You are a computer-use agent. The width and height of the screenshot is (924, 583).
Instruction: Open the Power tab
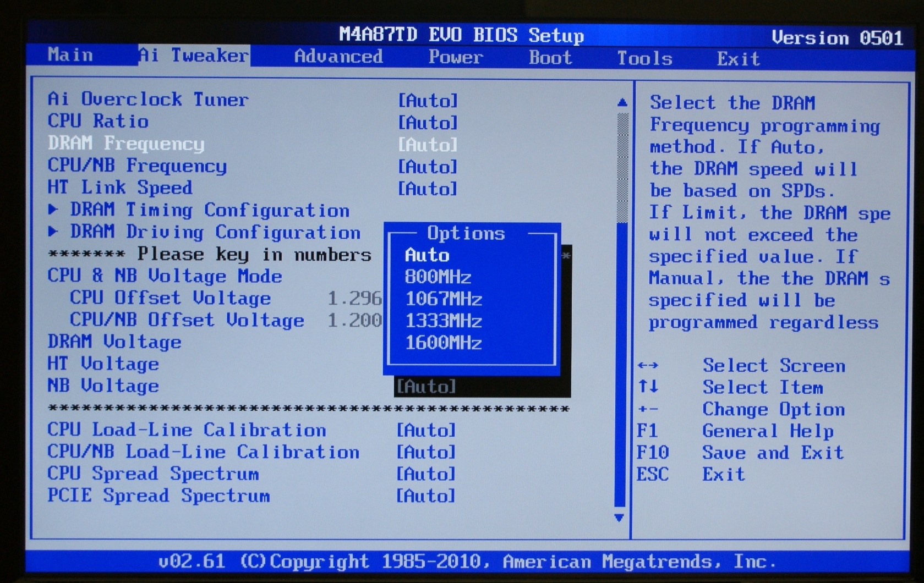click(456, 57)
